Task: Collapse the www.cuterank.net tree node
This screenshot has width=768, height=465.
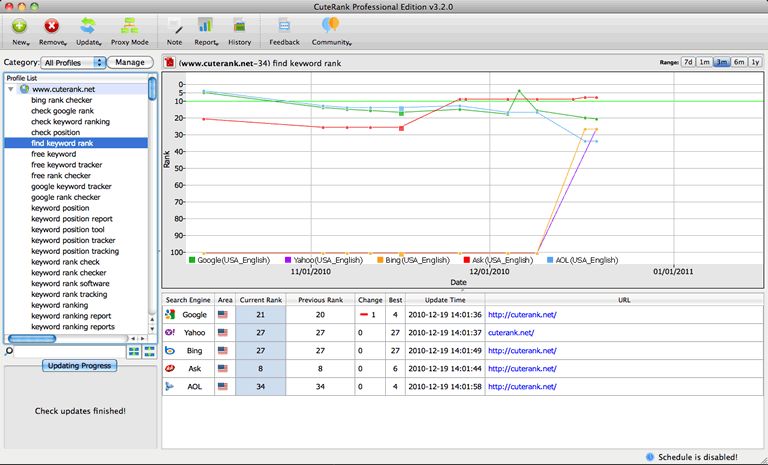Action: (x=11, y=89)
